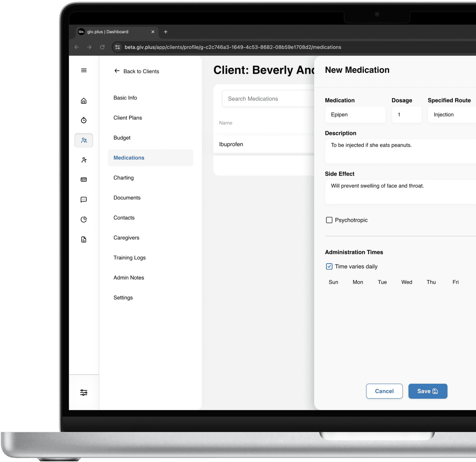Enable the Psychotropic checkbox

(329, 220)
